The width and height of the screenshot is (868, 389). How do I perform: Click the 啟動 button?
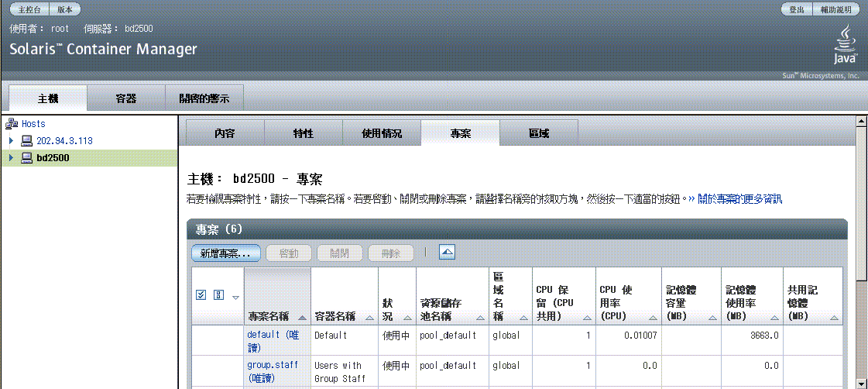289,253
